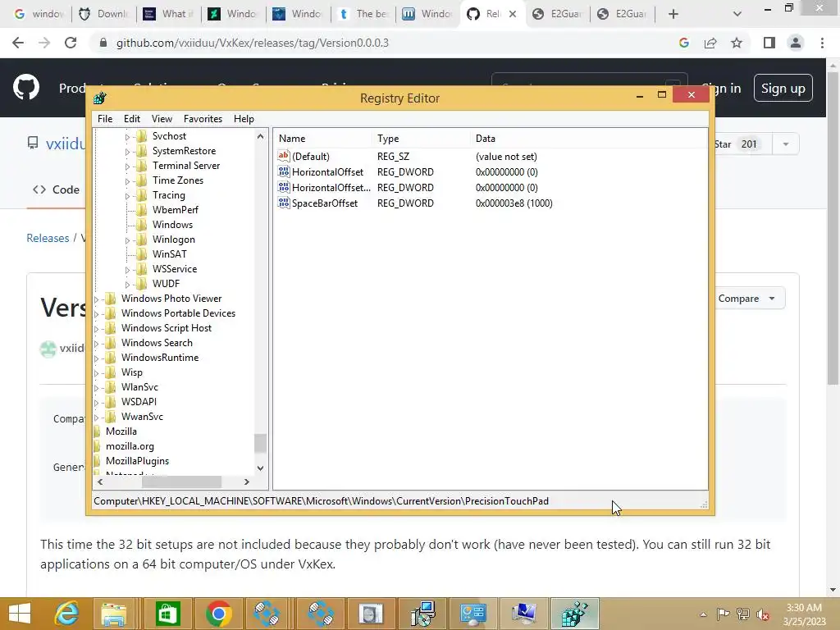Click the WSDAPI folder icon
The width and height of the screenshot is (840, 630).
111,402
